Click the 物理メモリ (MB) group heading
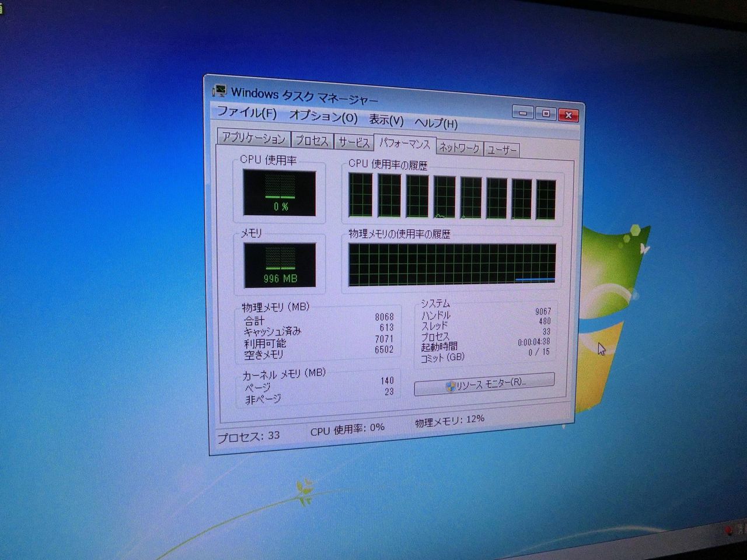Screen dimensions: 747x560 276,307
